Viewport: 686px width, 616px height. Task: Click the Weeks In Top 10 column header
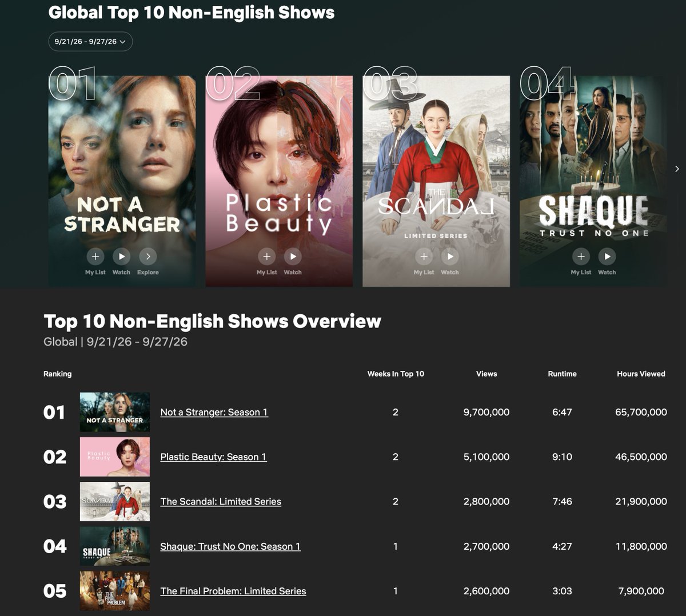coord(396,374)
